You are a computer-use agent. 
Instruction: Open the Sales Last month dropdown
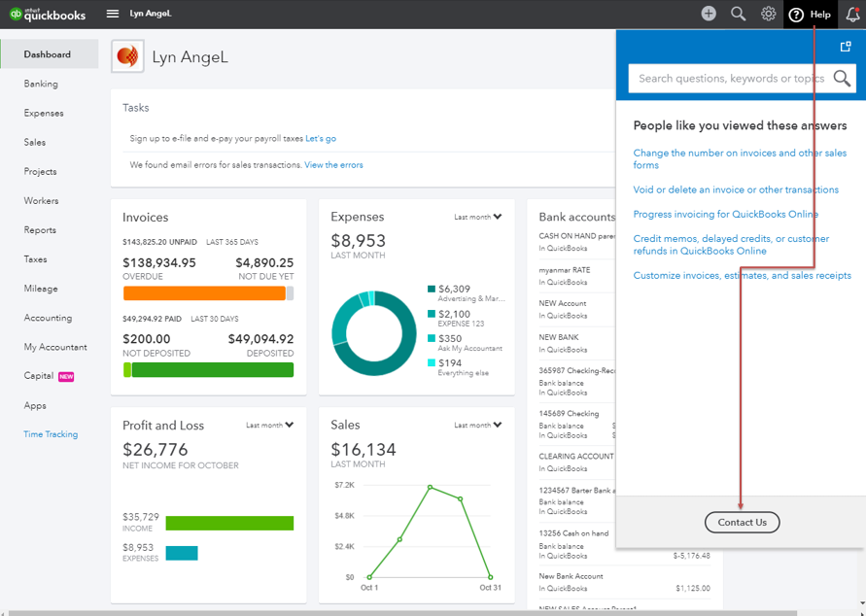(478, 425)
